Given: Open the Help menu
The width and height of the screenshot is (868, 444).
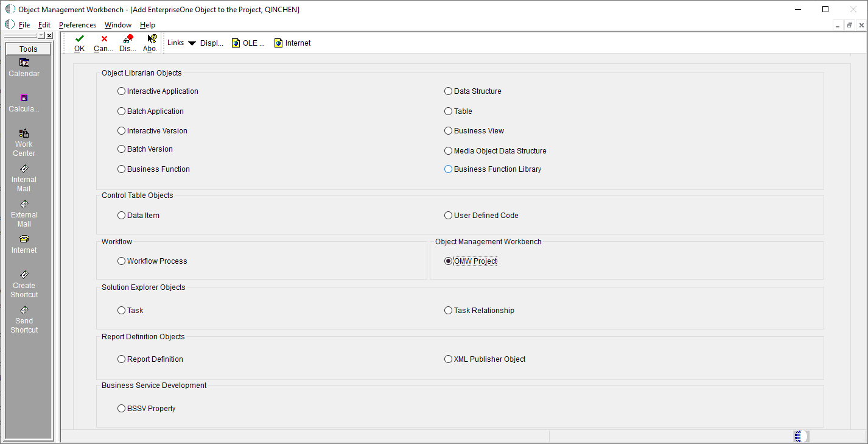Looking at the screenshot, I should pyautogui.click(x=147, y=25).
